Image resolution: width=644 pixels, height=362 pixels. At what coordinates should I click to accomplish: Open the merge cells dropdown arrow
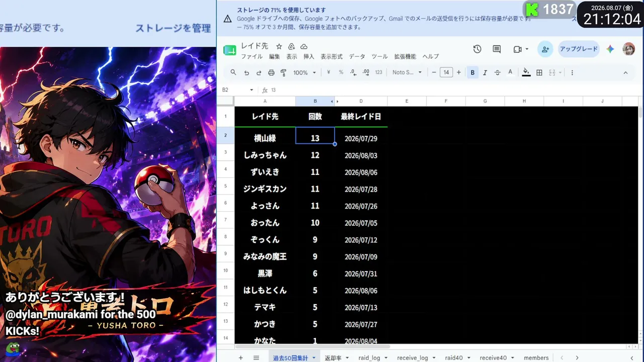560,72
